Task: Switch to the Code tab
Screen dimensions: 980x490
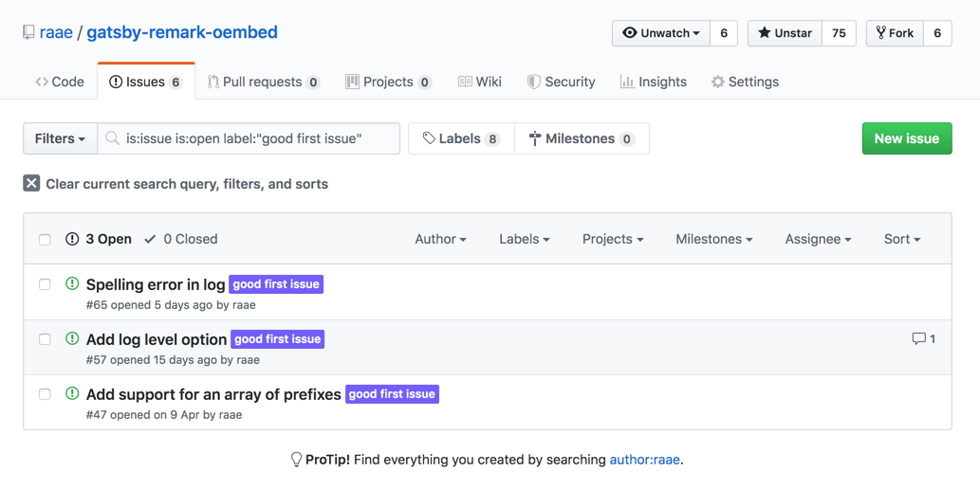Action: pos(60,82)
